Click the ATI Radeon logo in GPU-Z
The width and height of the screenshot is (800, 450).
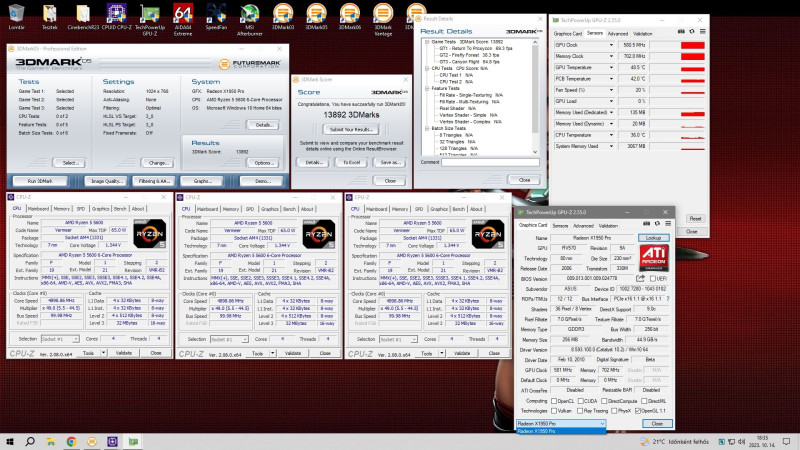pyautogui.click(x=654, y=258)
